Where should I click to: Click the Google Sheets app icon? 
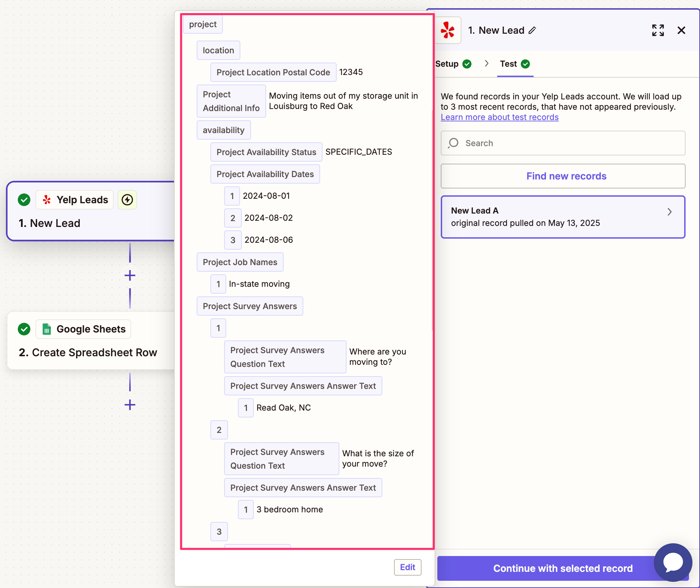[x=47, y=329]
